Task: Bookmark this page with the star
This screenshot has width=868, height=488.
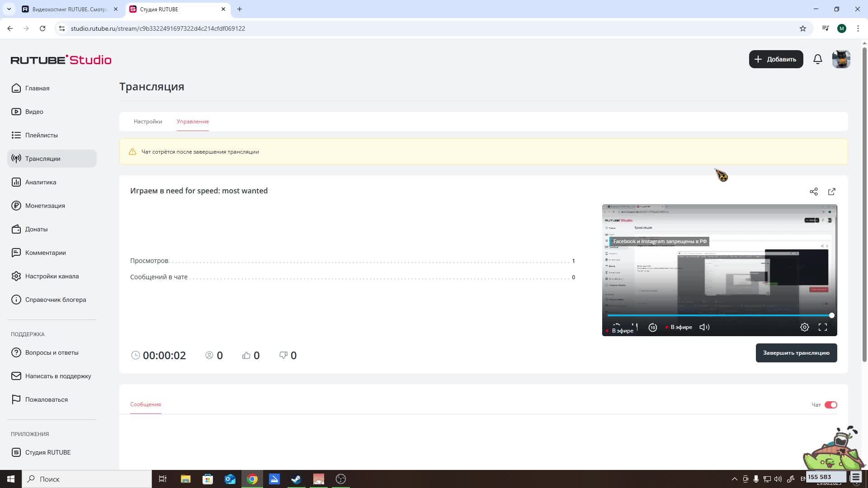Action: [x=803, y=28]
